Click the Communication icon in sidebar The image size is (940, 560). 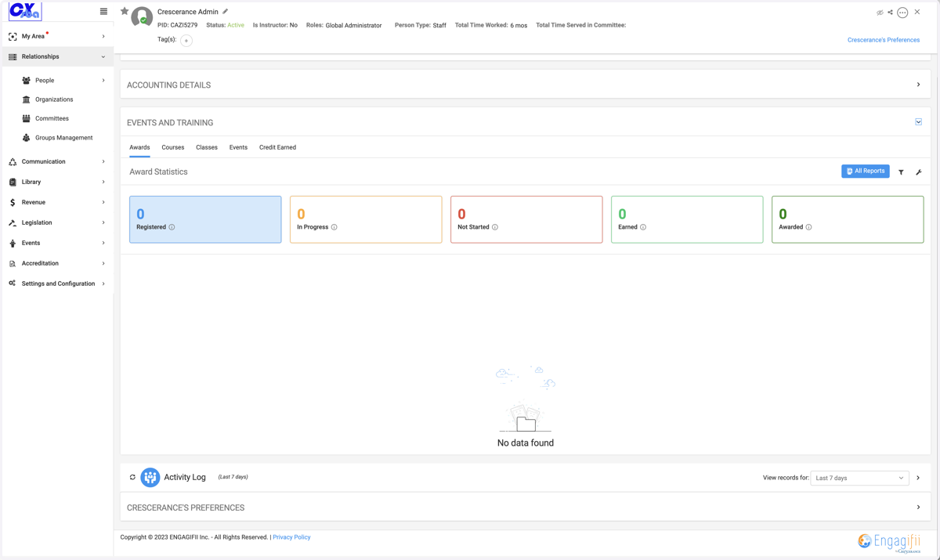pos(13,161)
